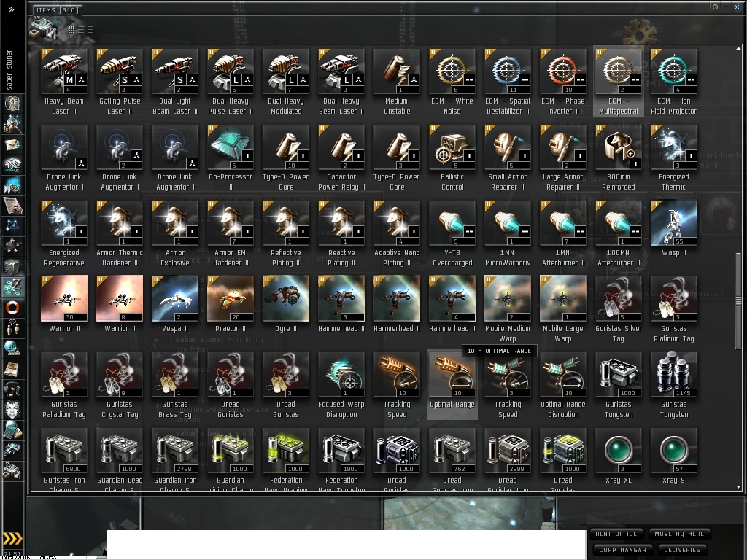Open the Corporation stars icon in the sidebar

[x=12, y=246]
